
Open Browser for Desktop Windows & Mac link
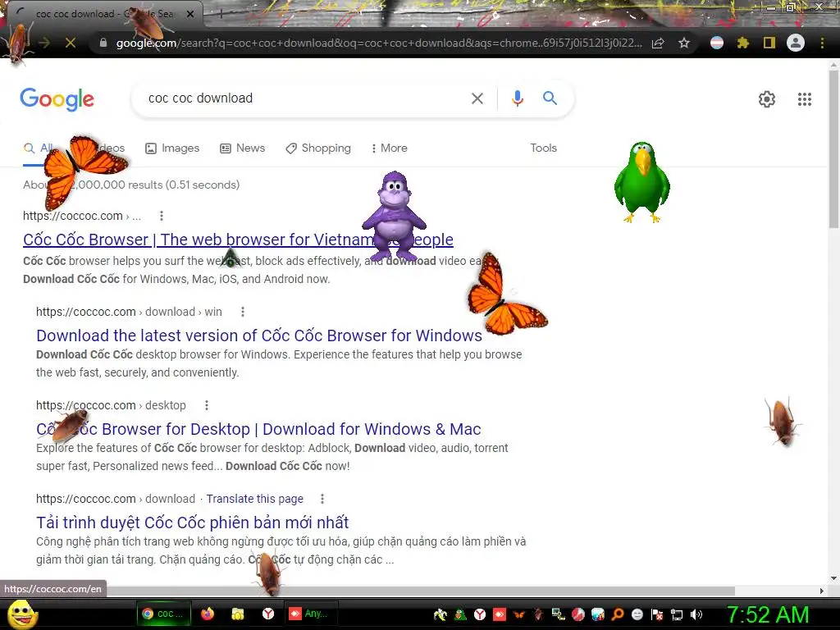pos(258,429)
